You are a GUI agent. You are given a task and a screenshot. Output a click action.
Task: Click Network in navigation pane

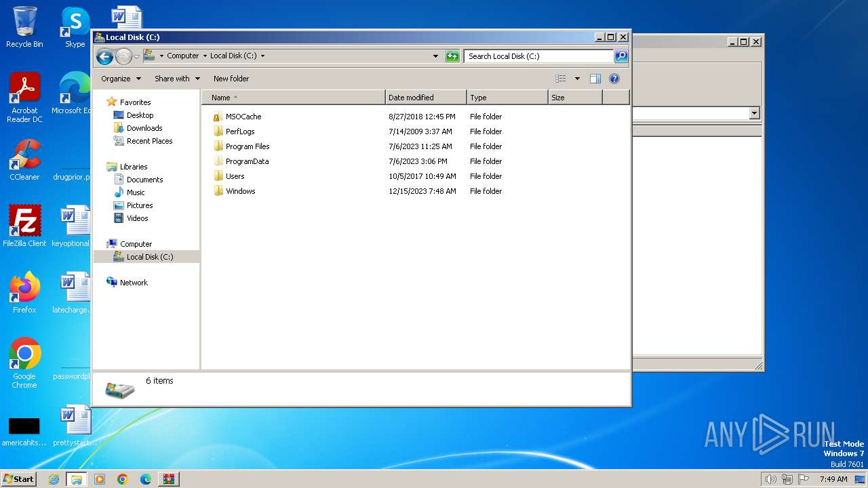pyautogui.click(x=134, y=283)
